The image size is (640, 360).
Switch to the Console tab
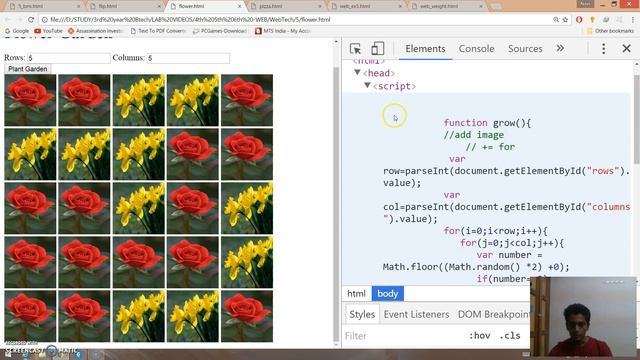(476, 49)
